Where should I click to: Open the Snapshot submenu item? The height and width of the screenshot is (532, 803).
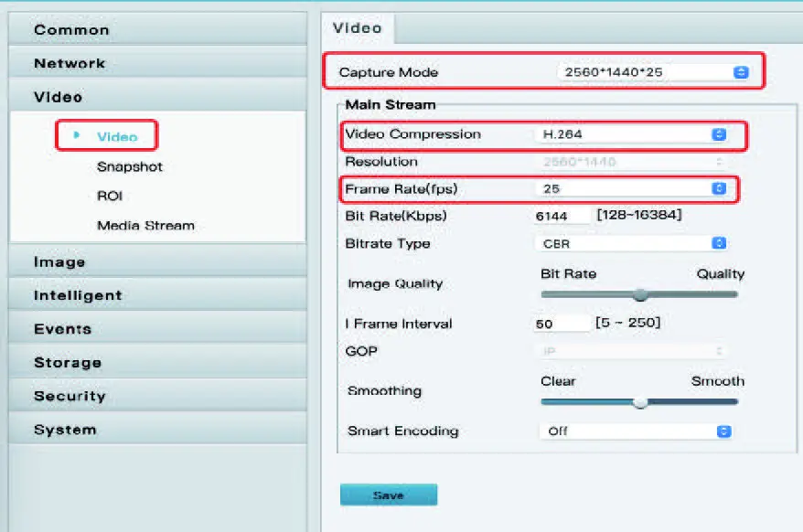[x=130, y=166]
